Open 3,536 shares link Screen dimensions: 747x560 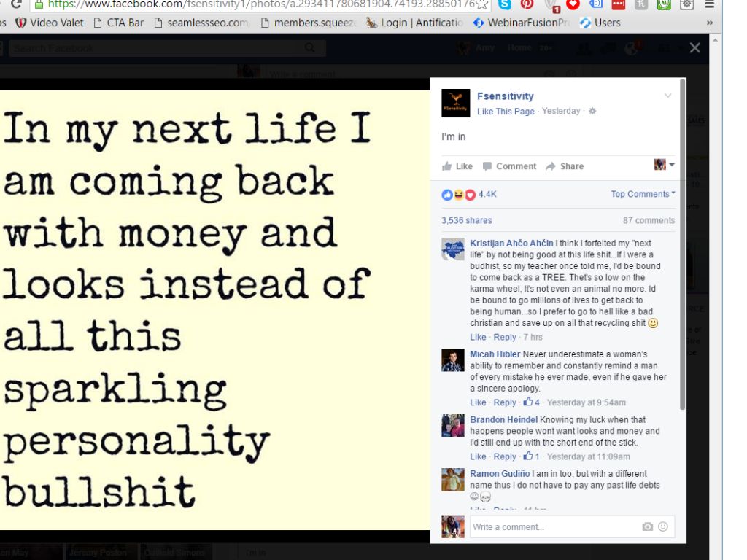click(466, 220)
